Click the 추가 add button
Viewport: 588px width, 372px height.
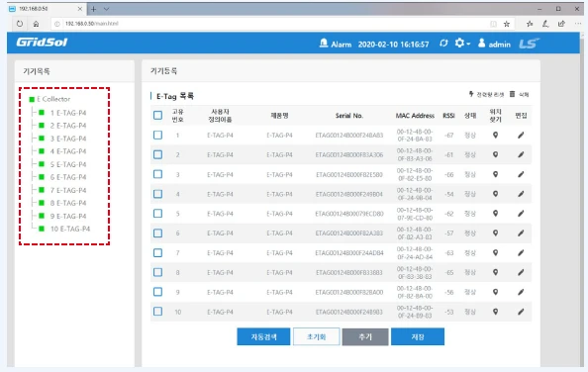pyautogui.click(x=365, y=336)
